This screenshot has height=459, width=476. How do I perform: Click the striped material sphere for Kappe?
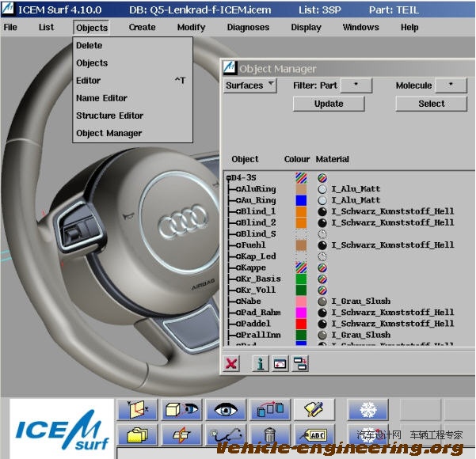pos(322,267)
